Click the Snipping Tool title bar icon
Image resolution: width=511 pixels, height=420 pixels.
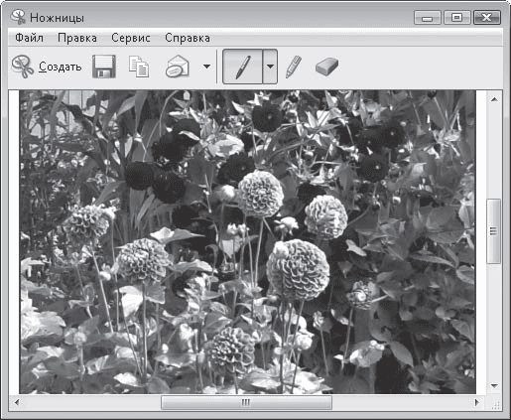coord(18,17)
